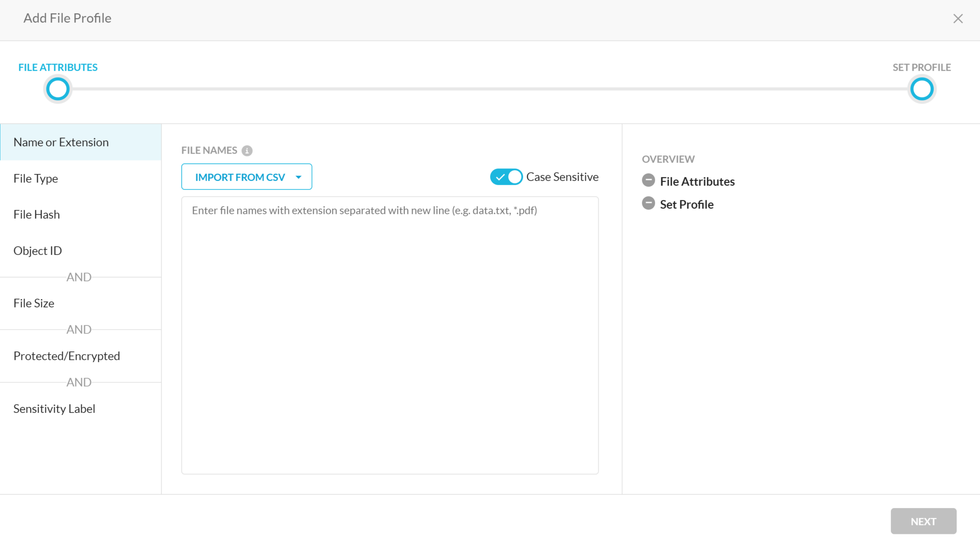Viewport: 980px width, 542px height.
Task: Click the checkmark on Case Sensitive switch
Action: point(501,177)
